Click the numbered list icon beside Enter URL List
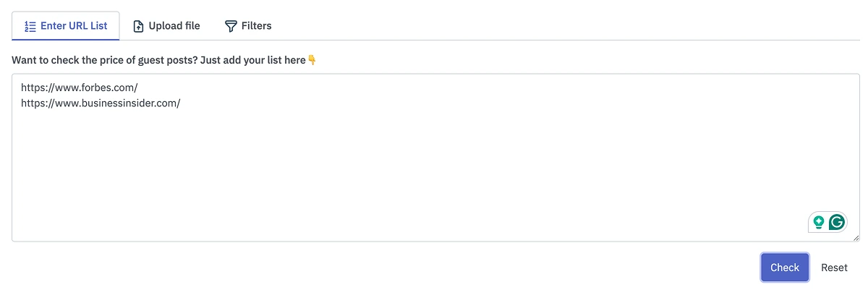The height and width of the screenshot is (295, 868). click(x=30, y=26)
